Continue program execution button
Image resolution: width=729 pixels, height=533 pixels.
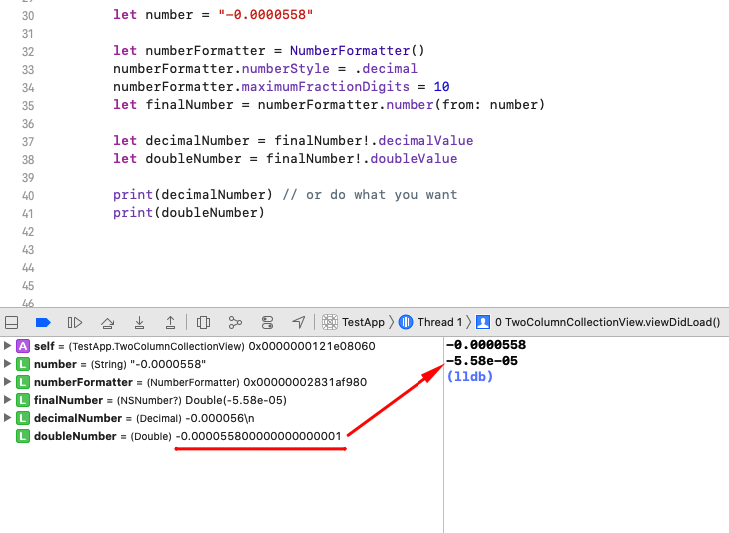(75, 322)
